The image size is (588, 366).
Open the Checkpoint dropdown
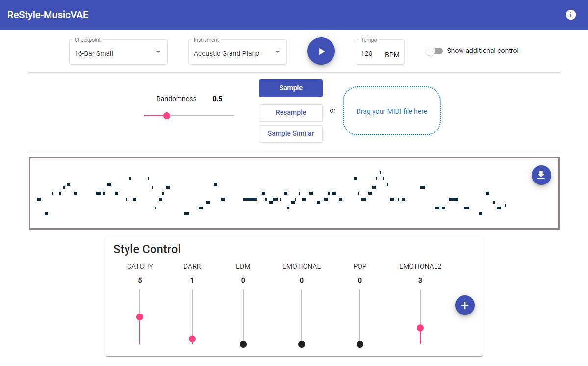pyautogui.click(x=118, y=53)
